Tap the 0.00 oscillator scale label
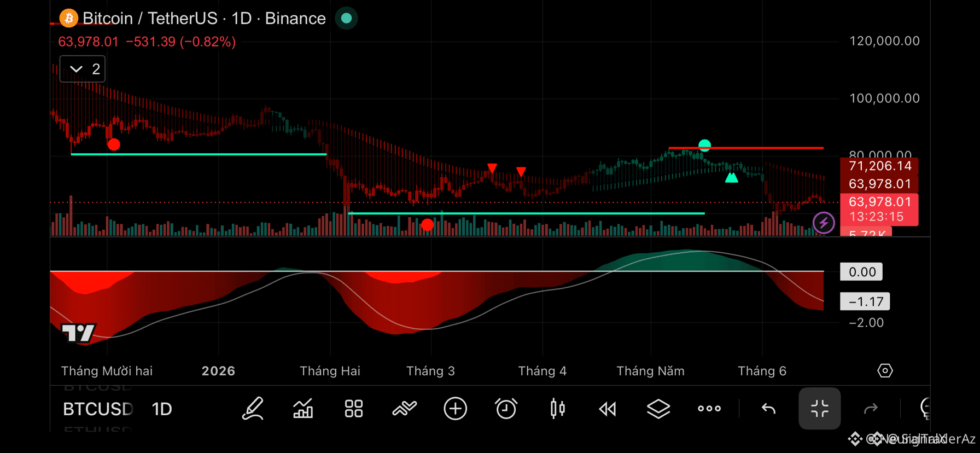Viewport: 980px width, 453px height. pos(862,272)
